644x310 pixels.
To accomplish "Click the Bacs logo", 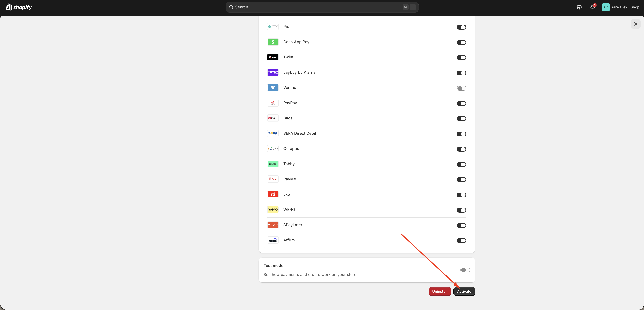I will click(x=273, y=118).
